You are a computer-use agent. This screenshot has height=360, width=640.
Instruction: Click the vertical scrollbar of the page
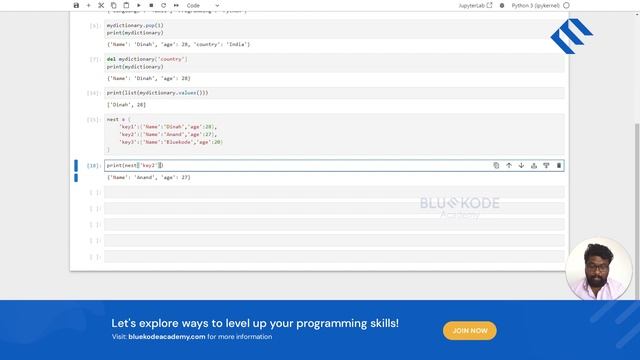637,211
